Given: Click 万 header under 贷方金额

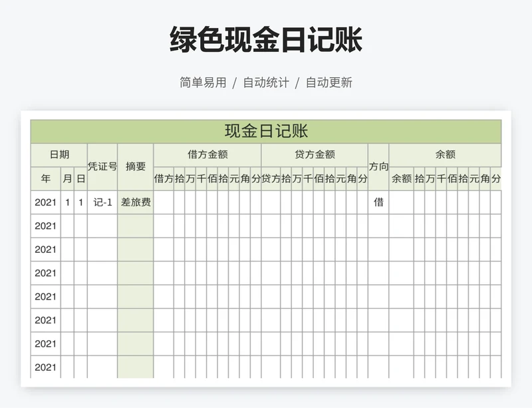Looking at the screenshot, I should (297, 178).
